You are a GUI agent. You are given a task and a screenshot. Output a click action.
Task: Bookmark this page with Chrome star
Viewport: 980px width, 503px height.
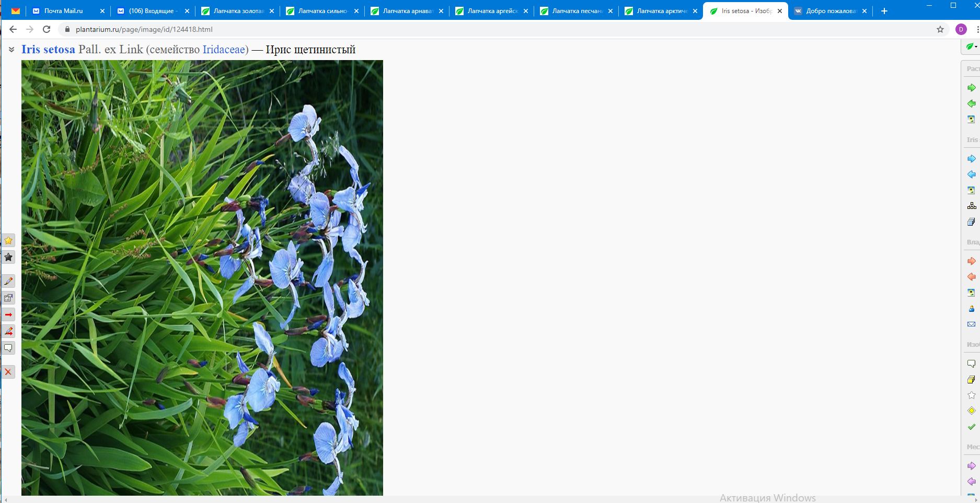pos(940,29)
